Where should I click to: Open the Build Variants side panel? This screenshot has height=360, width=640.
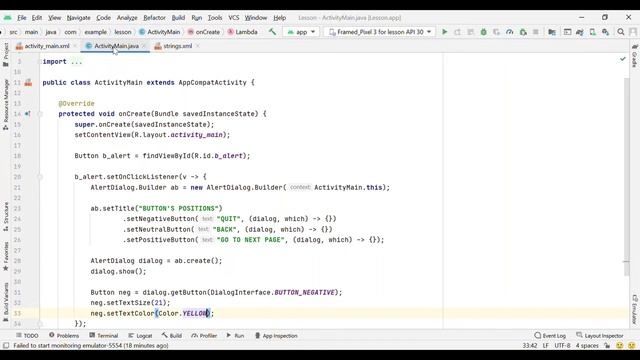point(6,302)
